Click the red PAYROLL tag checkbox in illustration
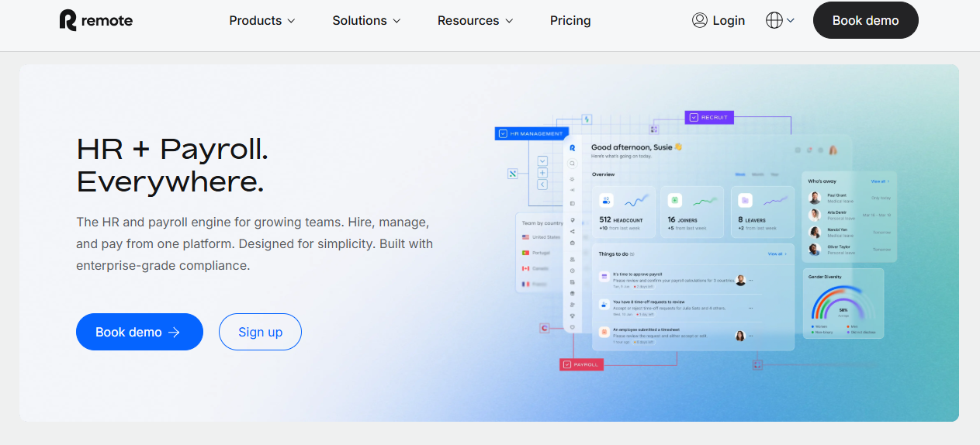Viewport: 980px width, 445px height. click(567, 364)
